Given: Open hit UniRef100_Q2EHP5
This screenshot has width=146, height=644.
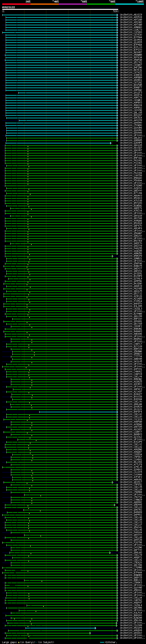Looking at the screenshot, I should tap(131, 143).
